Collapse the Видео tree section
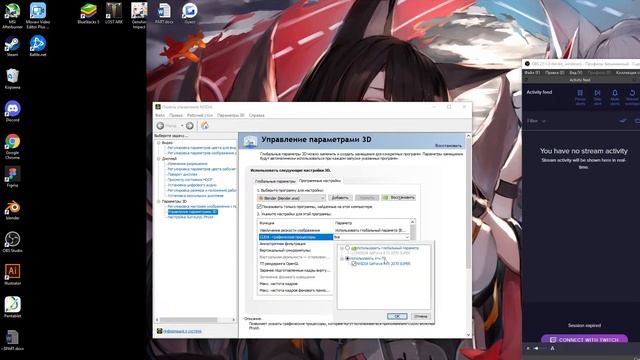 point(159,143)
